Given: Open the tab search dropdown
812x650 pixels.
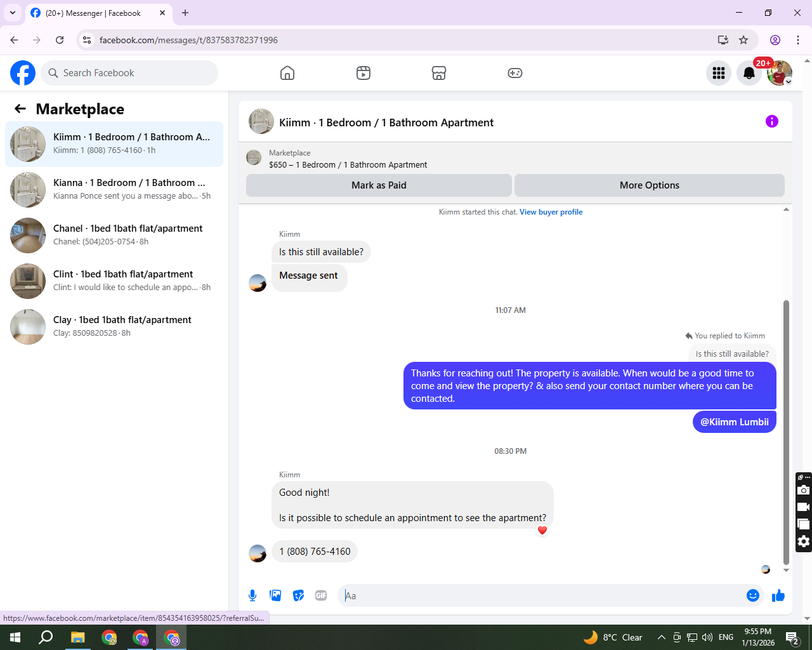Looking at the screenshot, I should (13, 13).
